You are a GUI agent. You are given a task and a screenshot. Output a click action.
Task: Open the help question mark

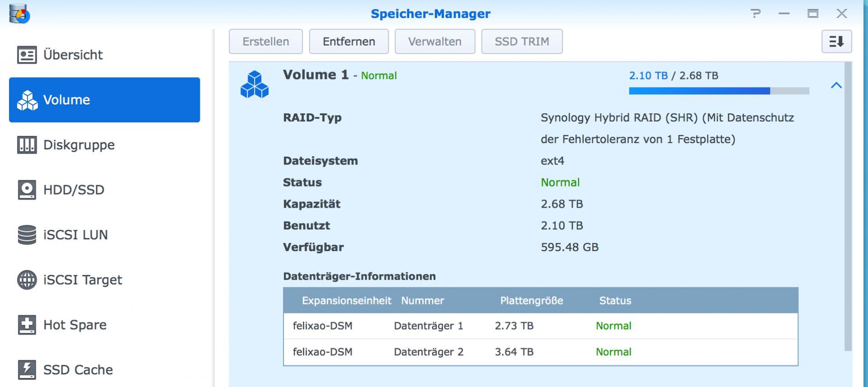click(x=755, y=14)
